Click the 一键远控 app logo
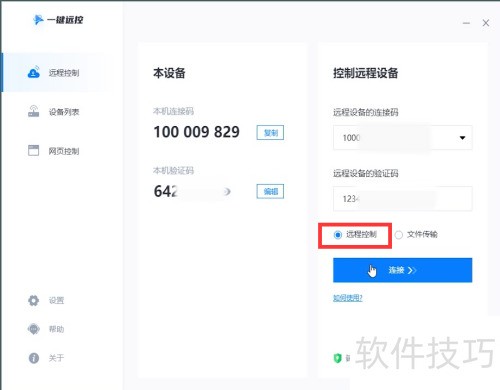Viewport: 500px width, 390px height. [58, 20]
